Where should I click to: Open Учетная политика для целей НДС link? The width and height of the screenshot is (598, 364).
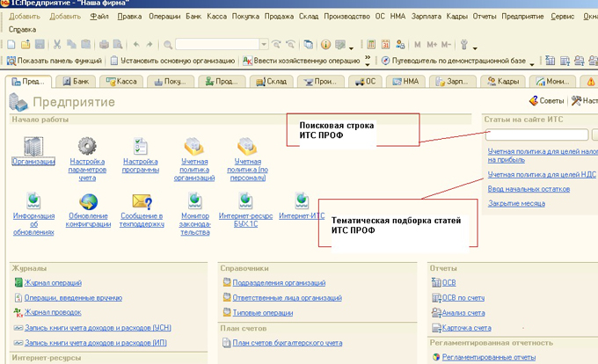tap(542, 175)
